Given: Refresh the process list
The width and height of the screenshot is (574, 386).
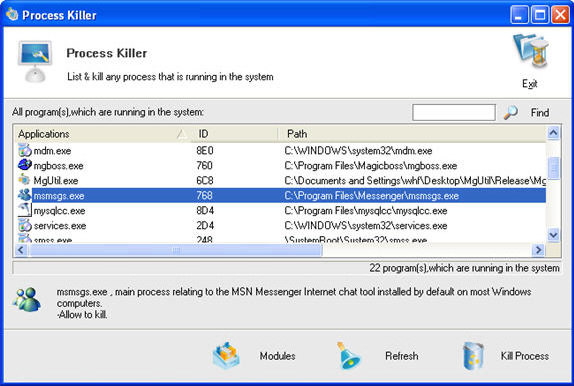Looking at the screenshot, I should click(401, 356).
